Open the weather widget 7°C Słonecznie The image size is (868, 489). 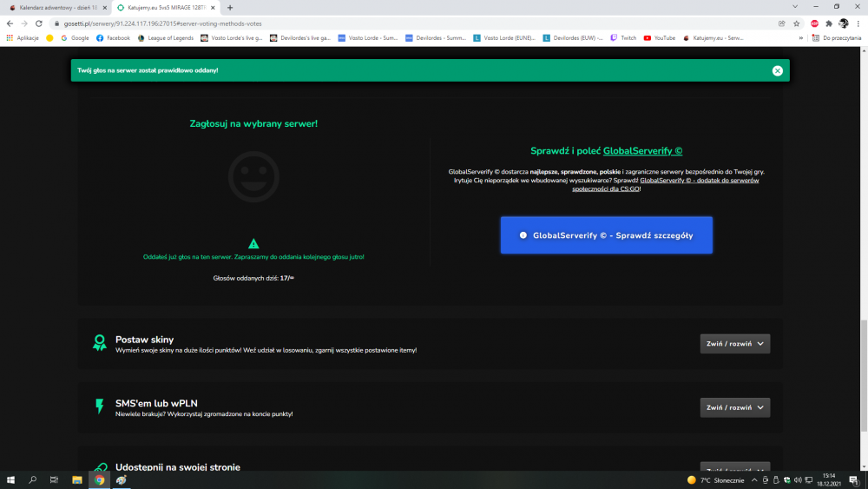coord(716,480)
